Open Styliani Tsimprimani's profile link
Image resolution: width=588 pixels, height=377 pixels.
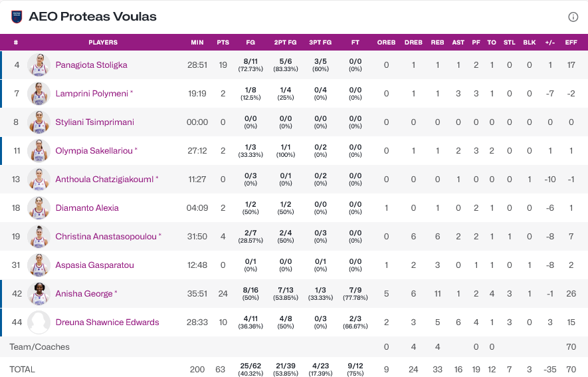[x=94, y=122]
